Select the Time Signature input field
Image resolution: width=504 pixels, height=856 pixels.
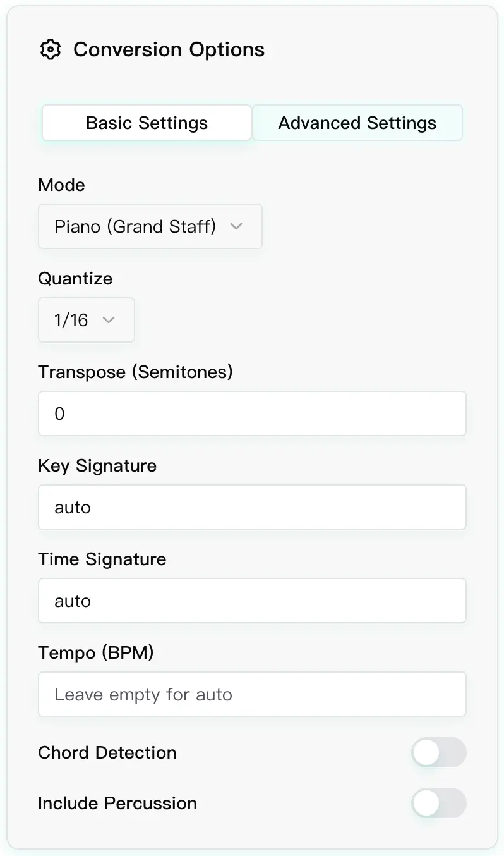point(252,601)
